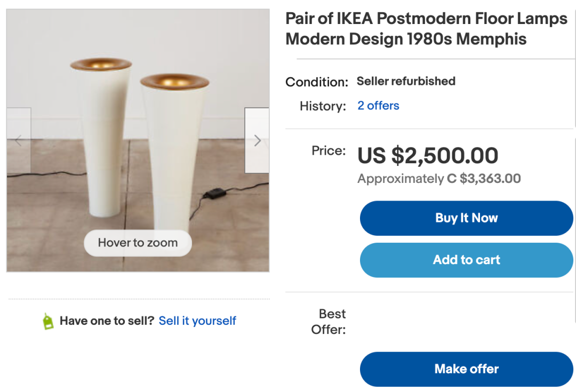Click the previous image arrow on photo
The image size is (576, 392).
click(18, 141)
